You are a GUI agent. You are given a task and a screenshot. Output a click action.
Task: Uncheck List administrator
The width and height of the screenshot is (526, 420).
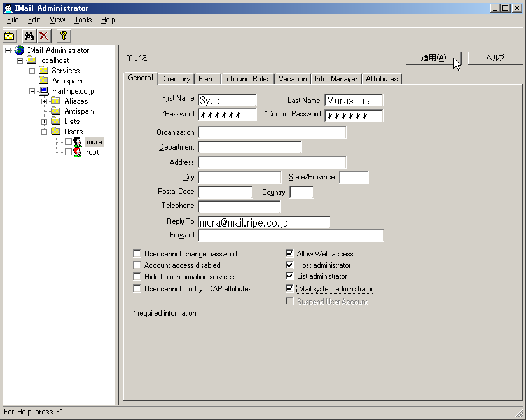click(289, 276)
